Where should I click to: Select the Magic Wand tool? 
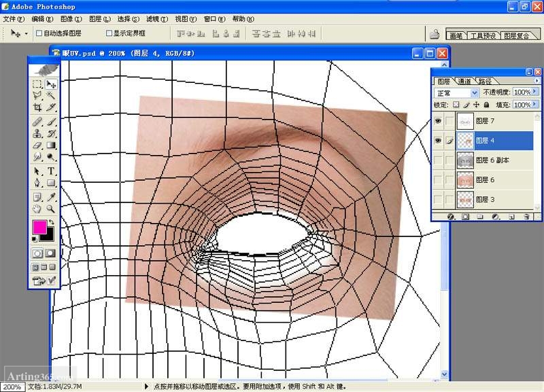click(x=51, y=96)
